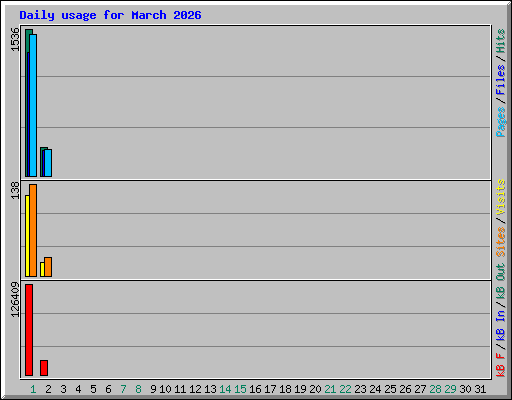Click day 1 on the x-axis
Viewport: 512px width, 400px height.
click(x=33, y=389)
